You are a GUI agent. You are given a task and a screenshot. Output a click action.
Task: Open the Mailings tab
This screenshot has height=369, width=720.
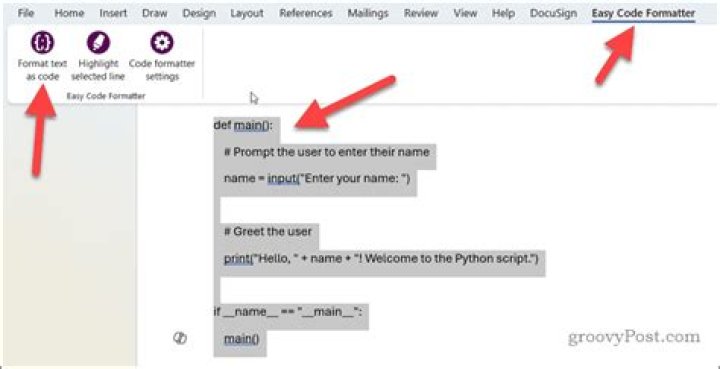click(368, 13)
